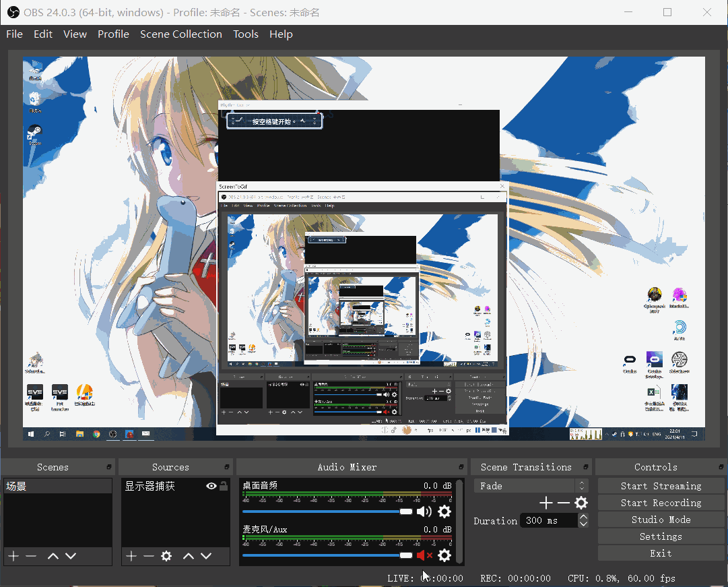
Task: Select the 显示器捕获 source item
Action: pyautogui.click(x=176, y=486)
